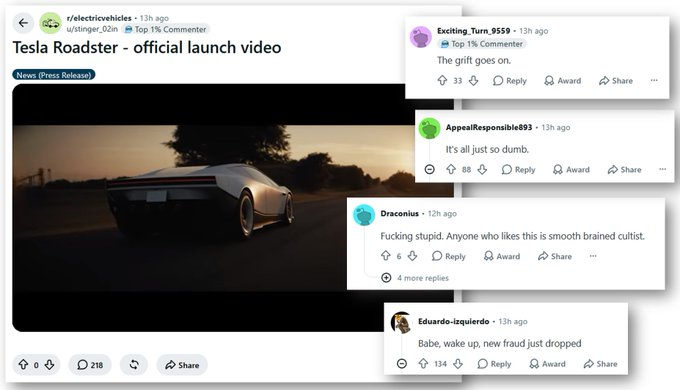The width and height of the screenshot is (680, 390).
Task: Open Draconius user profile
Action: pyautogui.click(x=399, y=213)
